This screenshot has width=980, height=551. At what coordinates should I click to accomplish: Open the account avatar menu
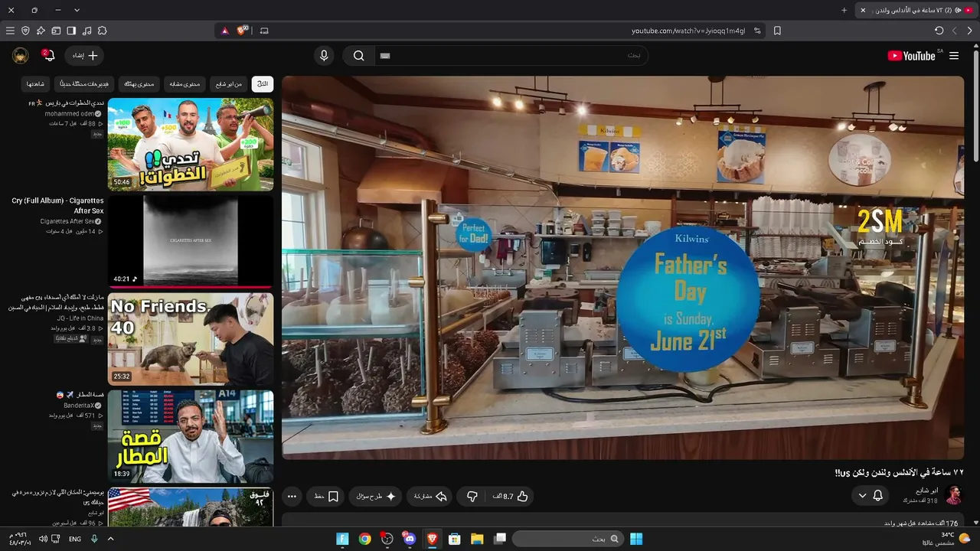coord(21,56)
